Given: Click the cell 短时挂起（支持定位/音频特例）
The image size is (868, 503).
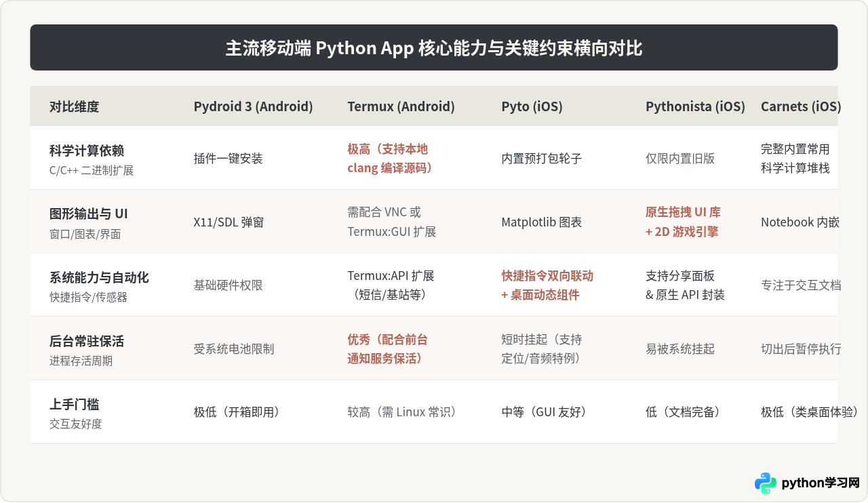Looking at the screenshot, I should click(x=541, y=349).
